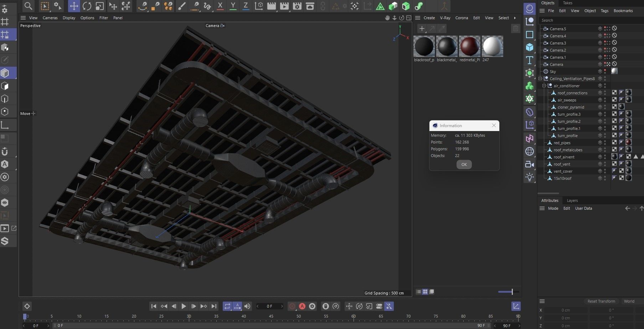Expand material manager menu overflow arrow

[515, 18]
